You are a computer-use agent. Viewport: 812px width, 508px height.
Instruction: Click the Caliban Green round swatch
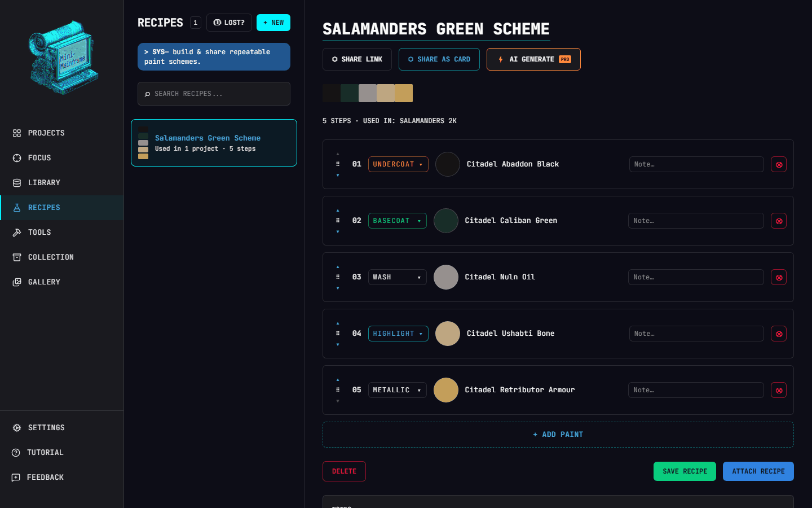pos(446,221)
